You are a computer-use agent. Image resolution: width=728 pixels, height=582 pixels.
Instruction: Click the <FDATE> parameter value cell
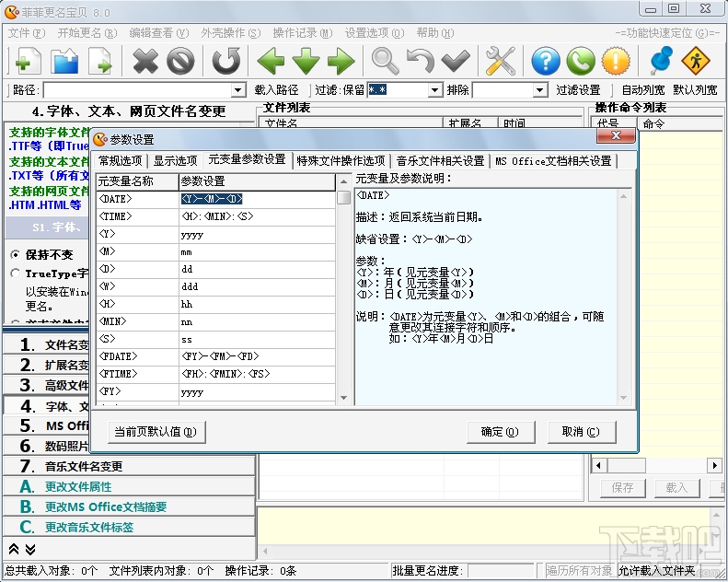pyautogui.click(x=257, y=356)
